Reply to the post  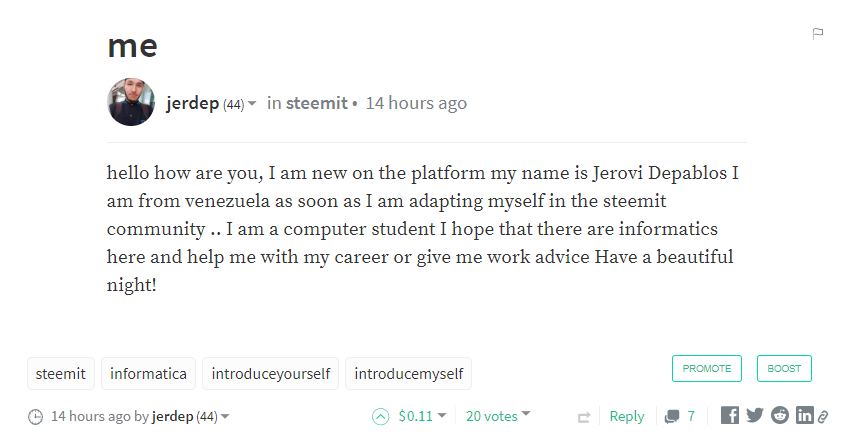click(627, 416)
